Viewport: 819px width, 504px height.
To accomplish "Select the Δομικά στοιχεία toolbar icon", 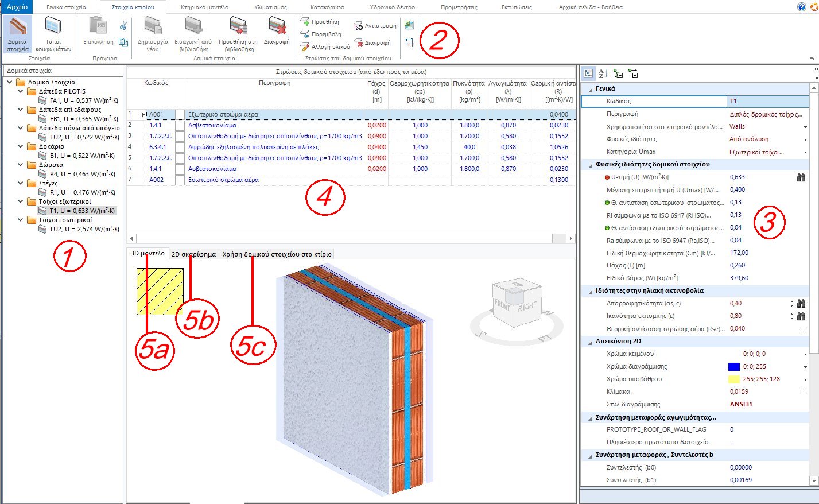I will point(17,33).
